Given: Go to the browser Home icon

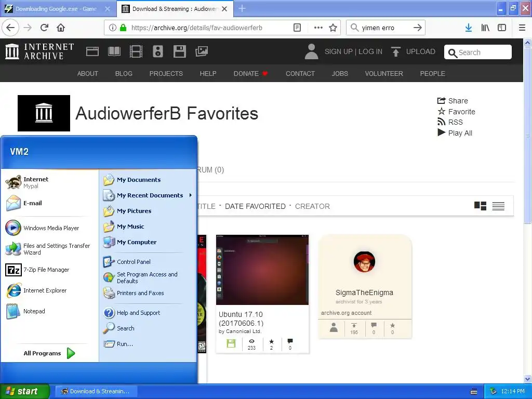Looking at the screenshot, I should pyautogui.click(x=61, y=28).
